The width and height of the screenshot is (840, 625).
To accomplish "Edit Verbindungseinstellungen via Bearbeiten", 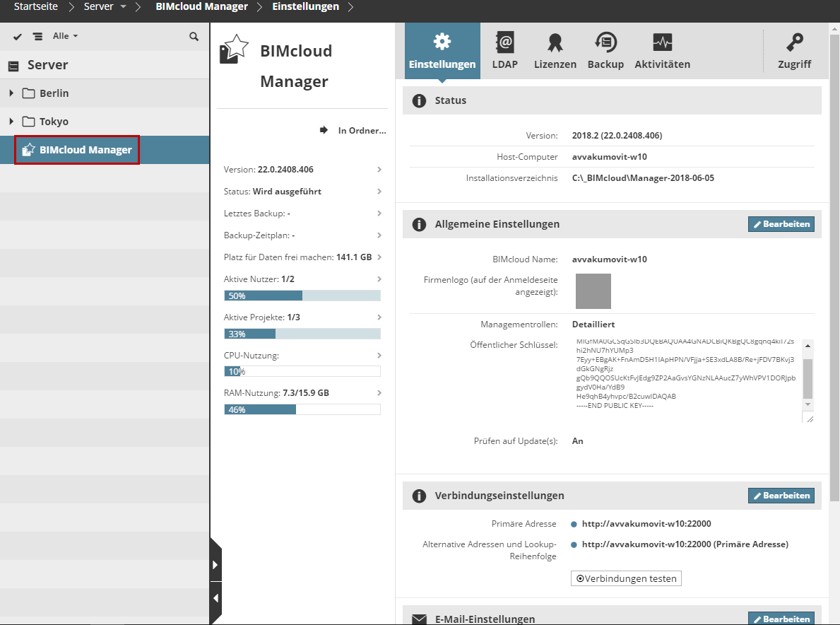I will (x=781, y=496).
